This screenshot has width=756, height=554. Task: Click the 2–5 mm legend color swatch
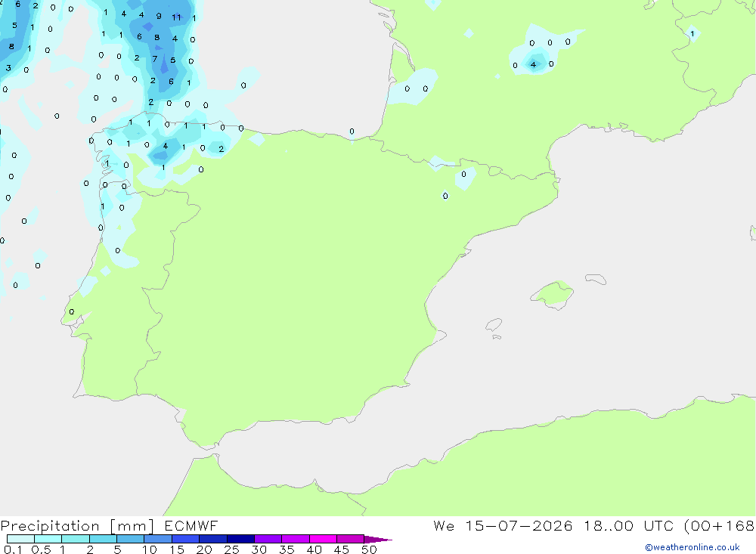[103, 539]
